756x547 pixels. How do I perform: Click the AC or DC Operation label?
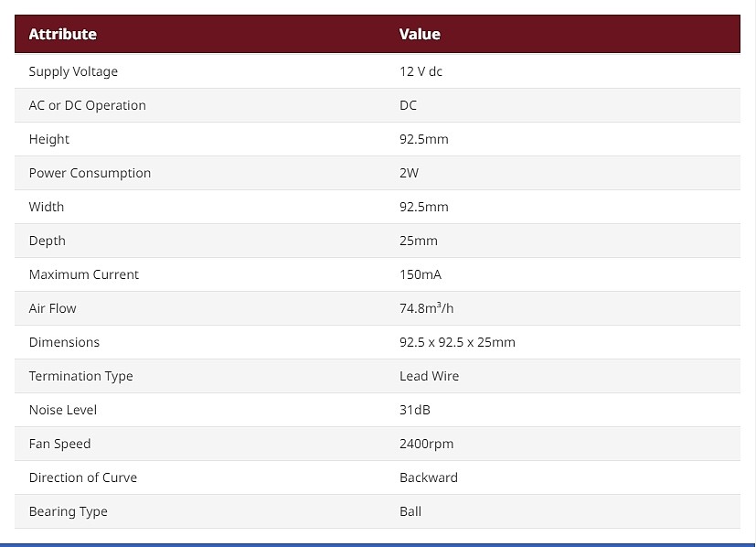(87, 105)
